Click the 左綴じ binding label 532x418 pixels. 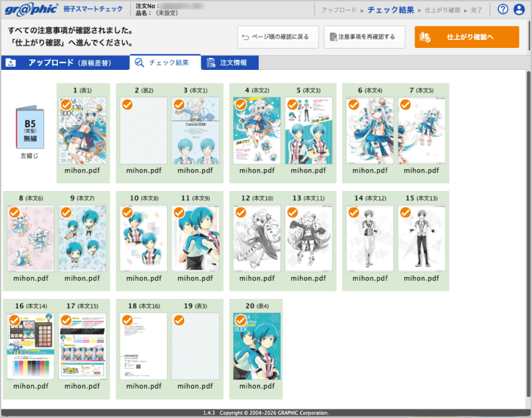pos(29,156)
